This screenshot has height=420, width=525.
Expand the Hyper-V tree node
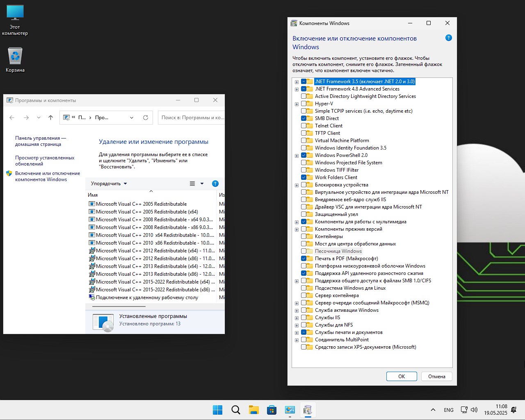click(x=297, y=104)
